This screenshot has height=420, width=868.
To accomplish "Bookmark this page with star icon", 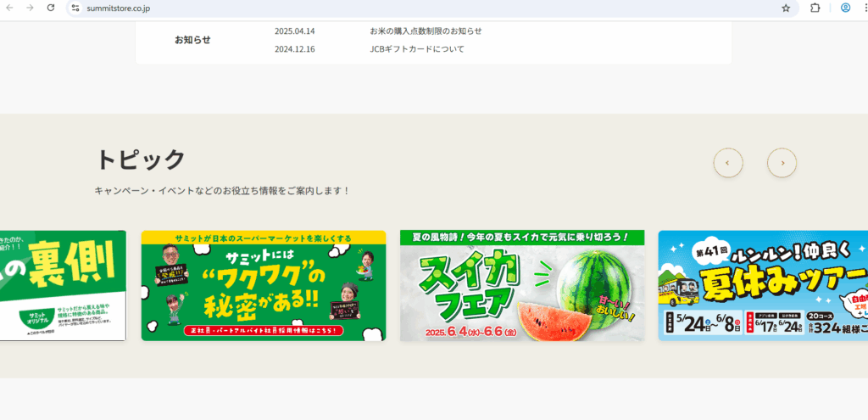I will 786,8.
